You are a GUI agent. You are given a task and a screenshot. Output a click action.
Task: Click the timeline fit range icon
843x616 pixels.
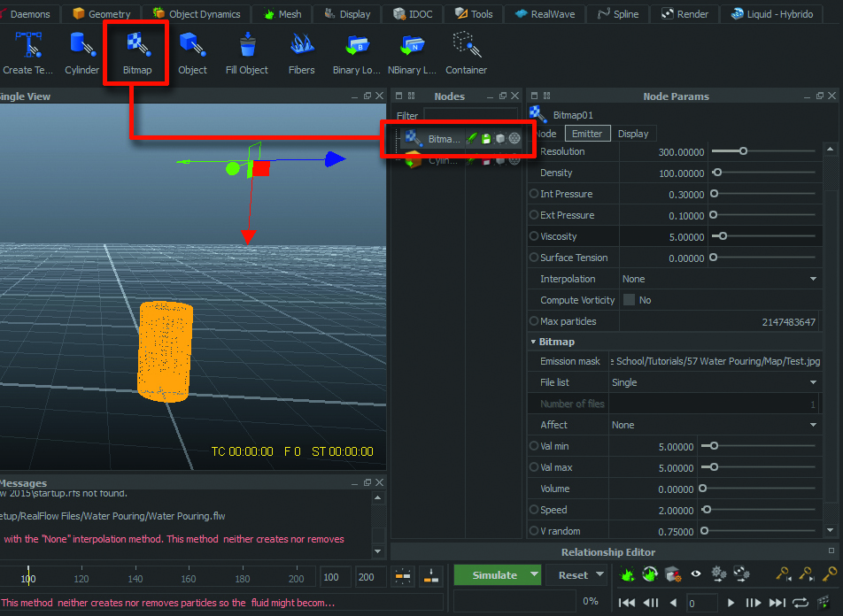[x=403, y=577]
